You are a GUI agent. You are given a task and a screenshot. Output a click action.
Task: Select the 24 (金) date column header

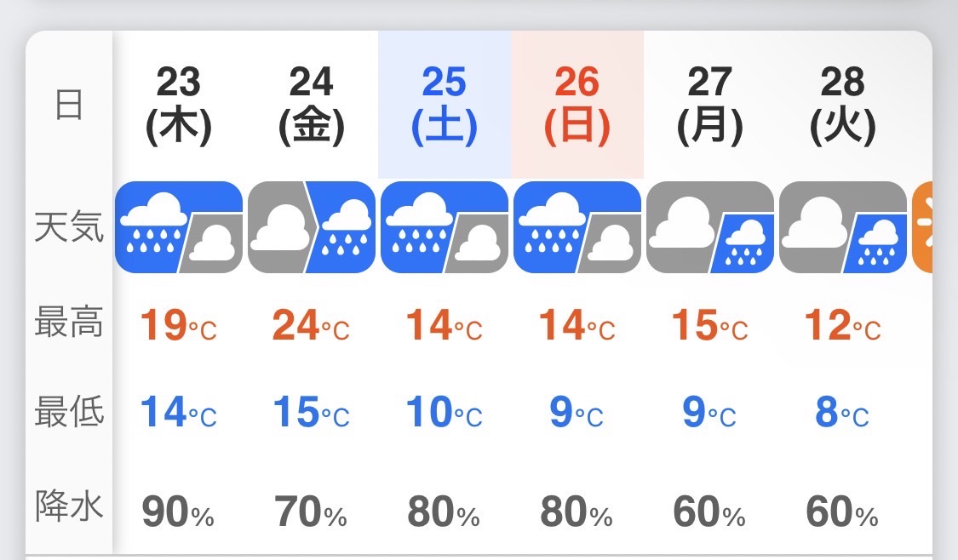pos(312,105)
